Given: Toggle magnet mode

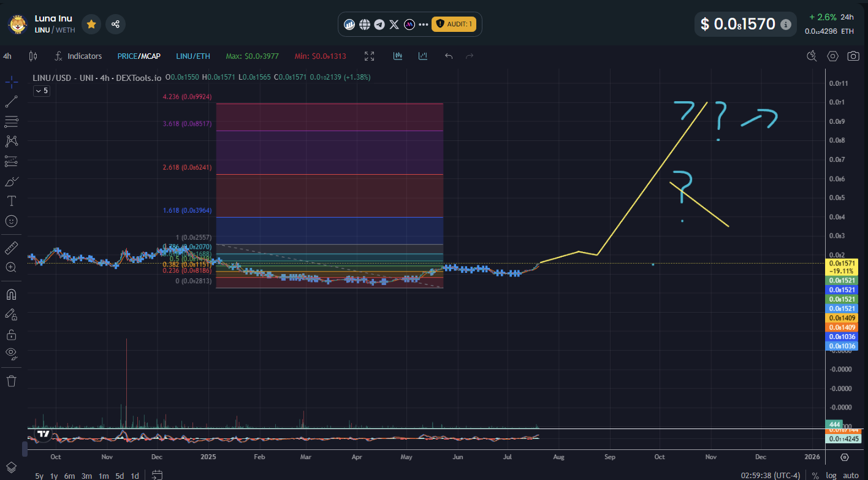Looking at the screenshot, I should point(11,294).
